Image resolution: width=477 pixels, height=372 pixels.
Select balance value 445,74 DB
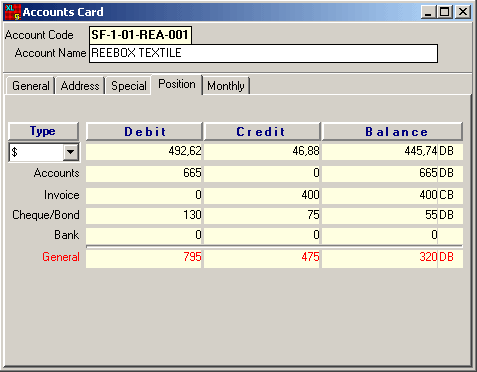click(392, 152)
